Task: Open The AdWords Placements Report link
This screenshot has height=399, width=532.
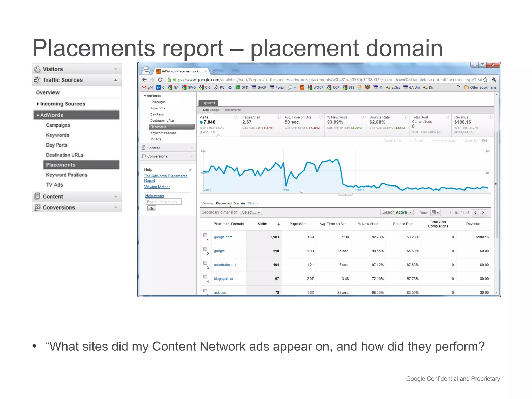Action: (x=166, y=178)
